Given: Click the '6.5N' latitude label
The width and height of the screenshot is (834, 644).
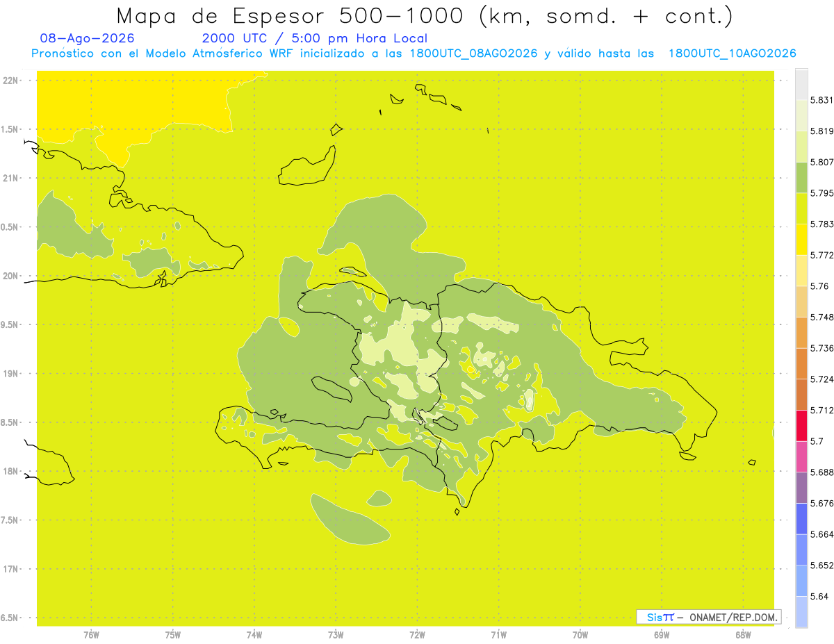Looking at the screenshot, I should click(10, 618).
